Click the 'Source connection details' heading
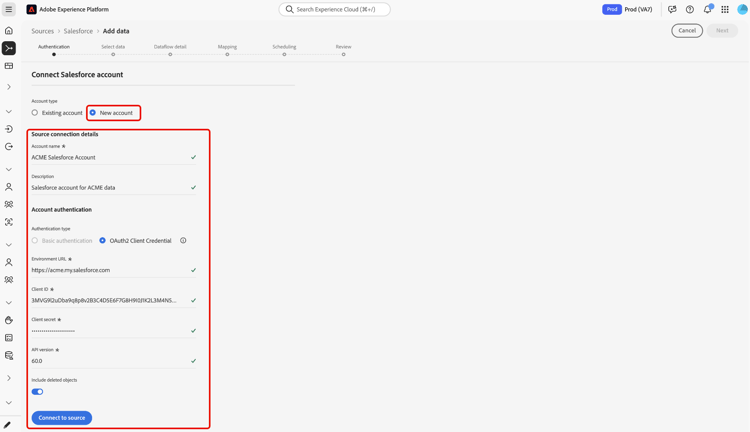This screenshot has height=432, width=750. pyautogui.click(x=65, y=134)
